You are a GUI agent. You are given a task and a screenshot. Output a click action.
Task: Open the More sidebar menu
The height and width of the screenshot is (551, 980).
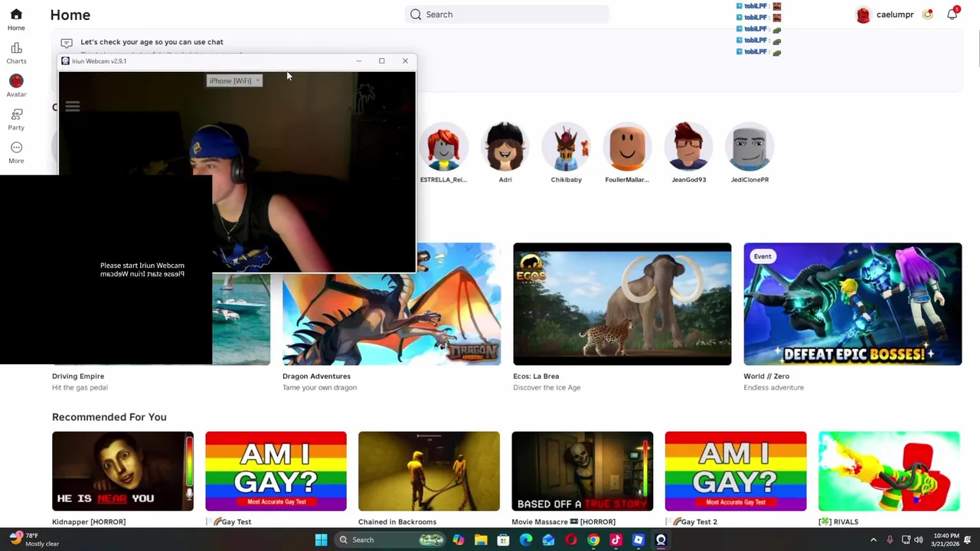(16, 152)
